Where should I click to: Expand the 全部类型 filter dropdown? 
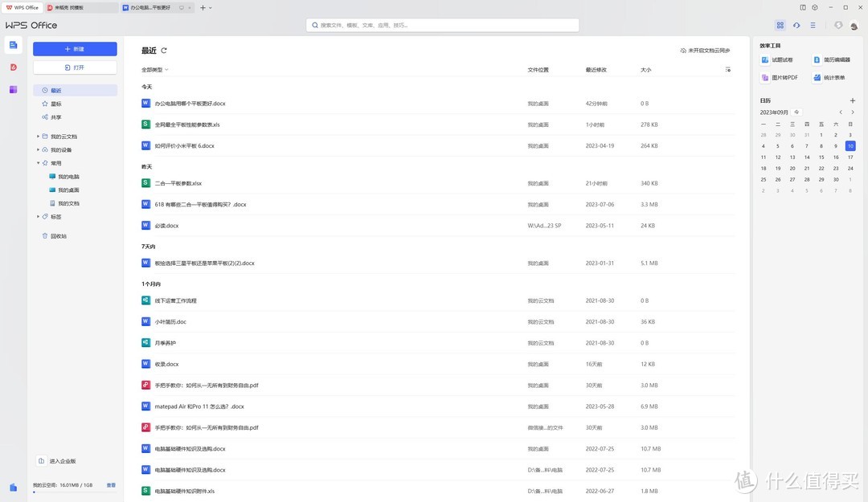click(155, 70)
